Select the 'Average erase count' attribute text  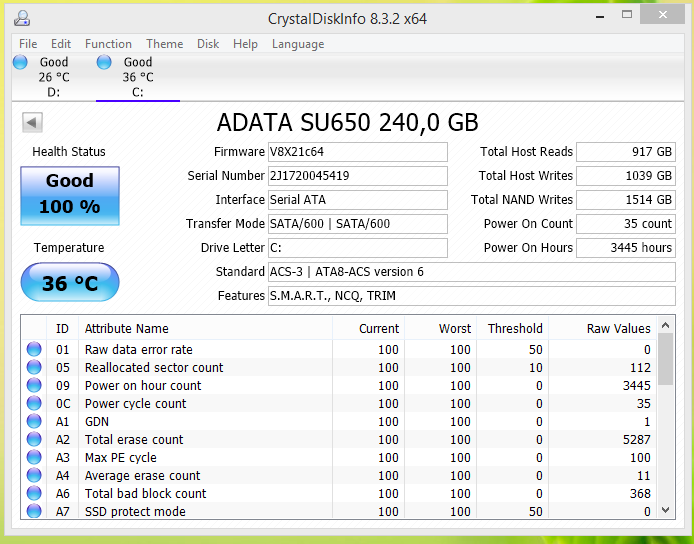coord(143,475)
